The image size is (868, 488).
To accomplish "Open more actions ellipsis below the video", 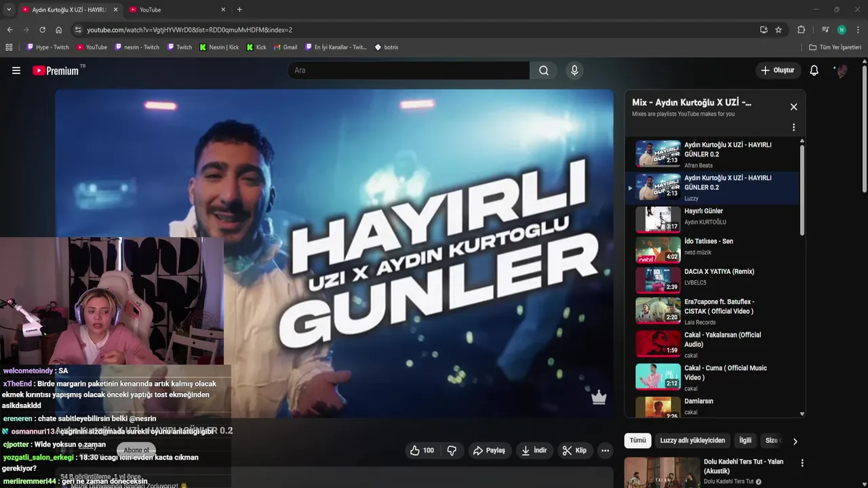I will 605,450.
